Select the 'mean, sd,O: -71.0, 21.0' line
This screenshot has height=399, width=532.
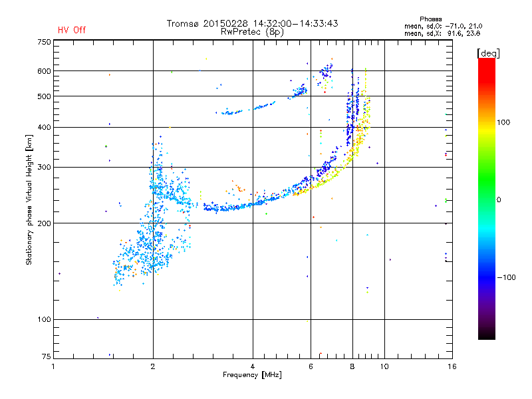pyautogui.click(x=443, y=26)
